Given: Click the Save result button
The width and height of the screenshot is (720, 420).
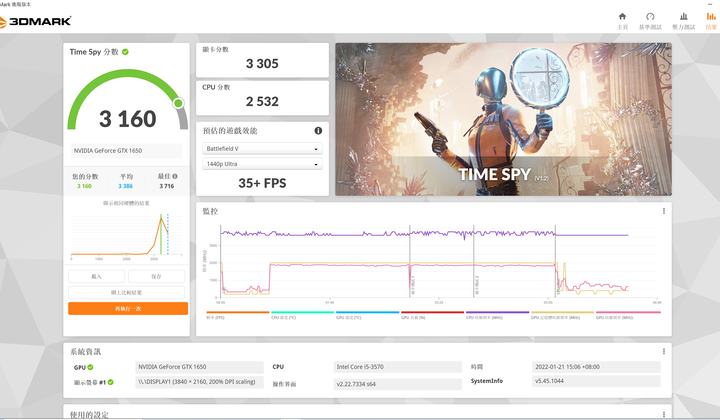Looking at the screenshot, I should pos(156,276).
